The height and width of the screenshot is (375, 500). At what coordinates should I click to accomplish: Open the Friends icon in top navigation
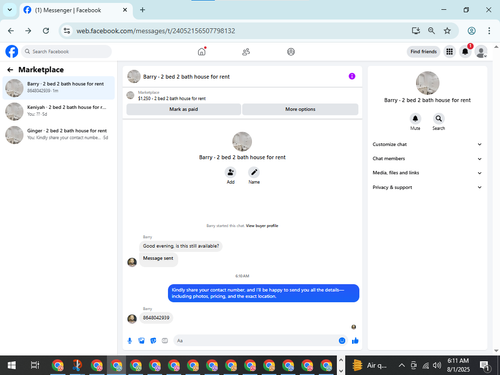[246, 52]
